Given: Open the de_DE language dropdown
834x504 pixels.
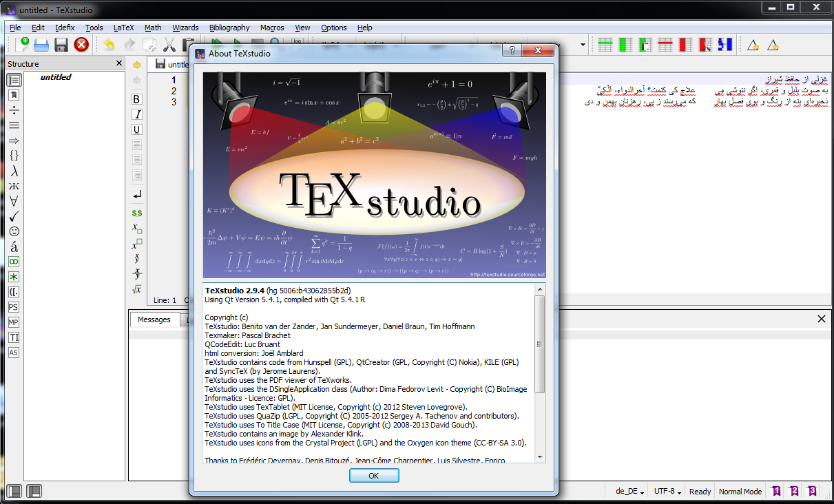Looking at the screenshot, I should click(630, 492).
